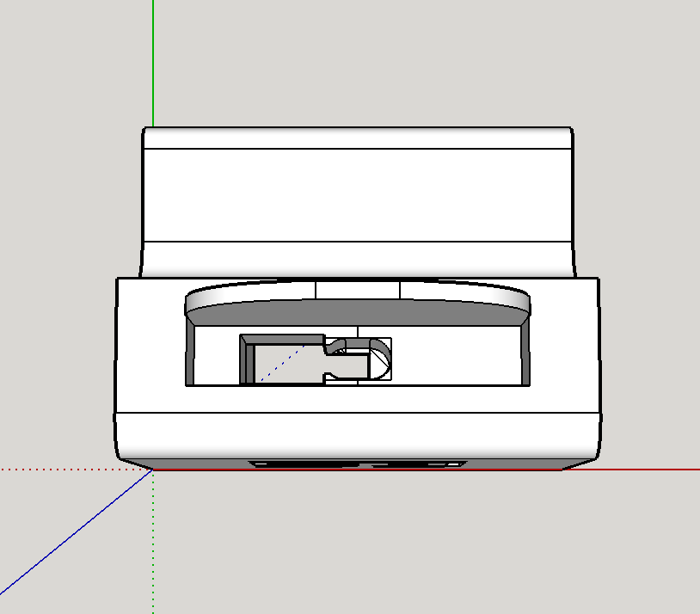Select the large upper back panel face
The image size is (700, 614).
(x=357, y=195)
